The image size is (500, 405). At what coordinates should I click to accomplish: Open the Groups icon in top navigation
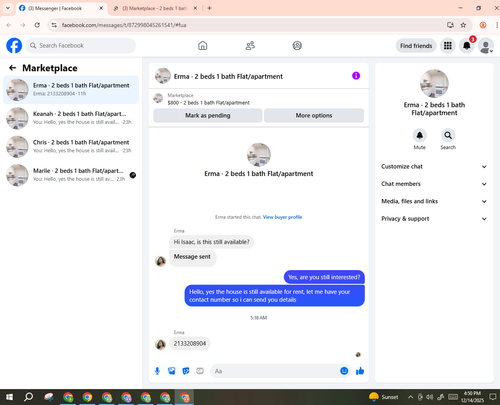tap(297, 46)
